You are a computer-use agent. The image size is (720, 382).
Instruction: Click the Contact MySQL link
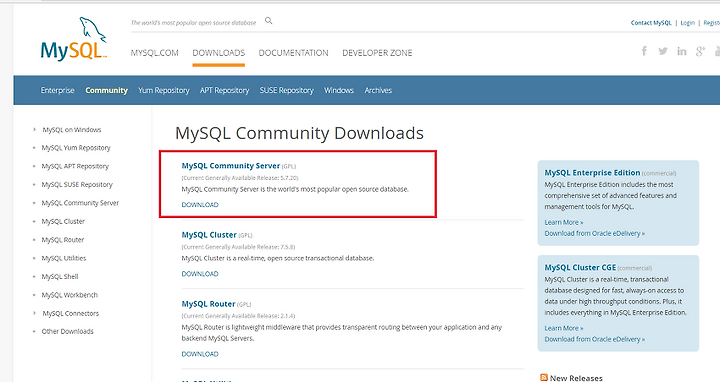[x=651, y=22]
